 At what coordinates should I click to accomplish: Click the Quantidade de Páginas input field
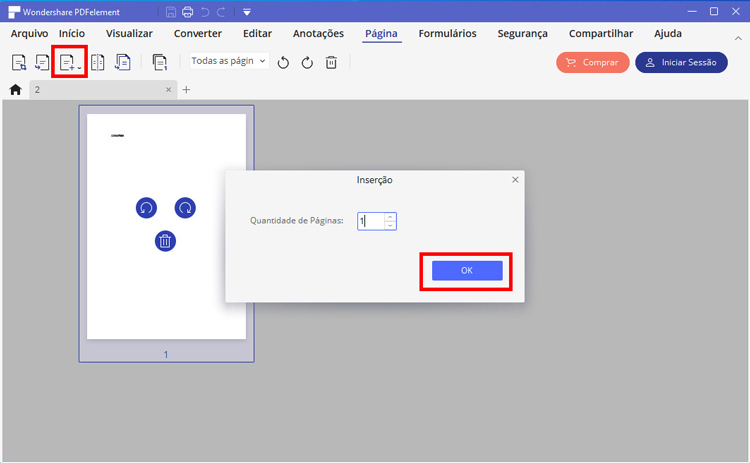[371, 221]
